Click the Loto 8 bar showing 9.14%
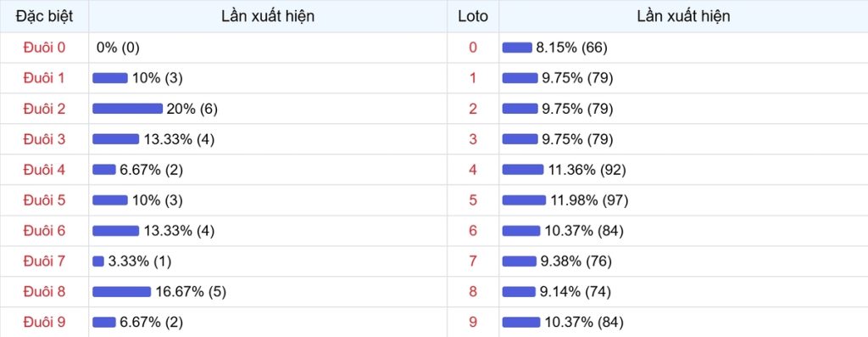 [x=519, y=291]
